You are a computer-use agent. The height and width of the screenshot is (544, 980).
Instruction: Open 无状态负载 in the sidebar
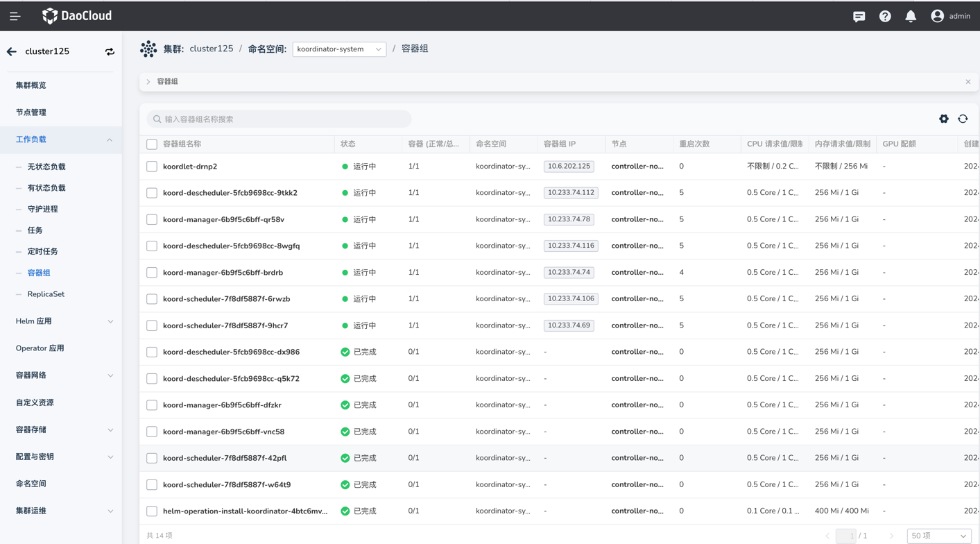[46, 167]
